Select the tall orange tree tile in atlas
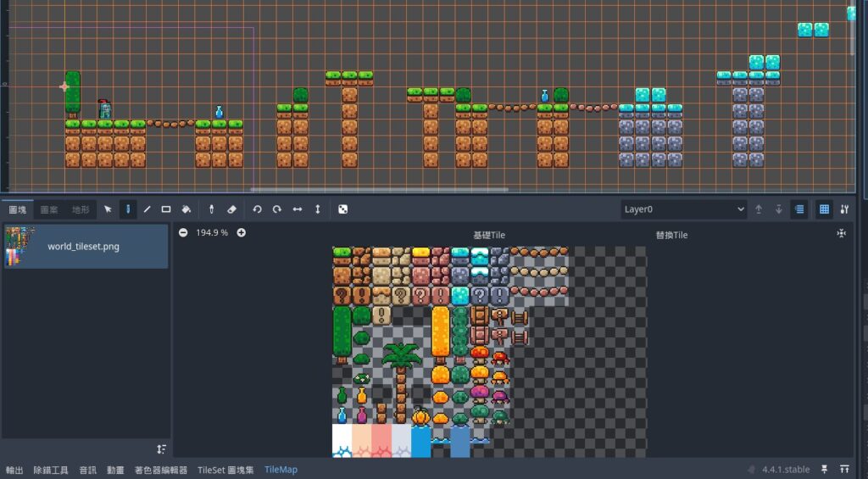The height and width of the screenshot is (479, 868). pos(441,335)
